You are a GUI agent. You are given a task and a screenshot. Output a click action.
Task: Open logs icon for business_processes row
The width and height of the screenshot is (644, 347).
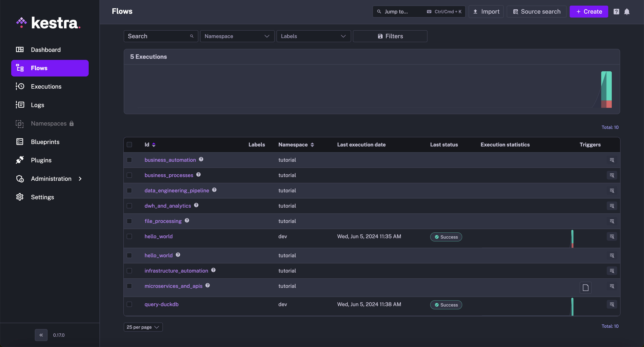[x=612, y=175]
